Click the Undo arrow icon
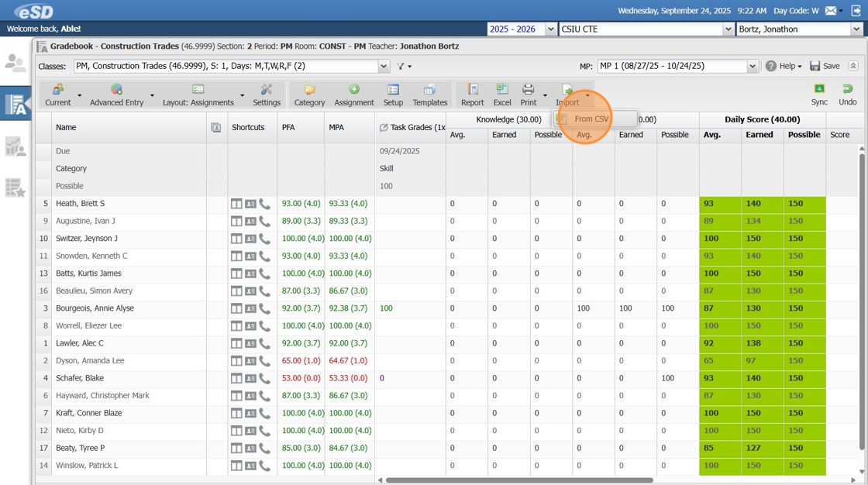Screen dimensions: 868x485 click(x=847, y=90)
